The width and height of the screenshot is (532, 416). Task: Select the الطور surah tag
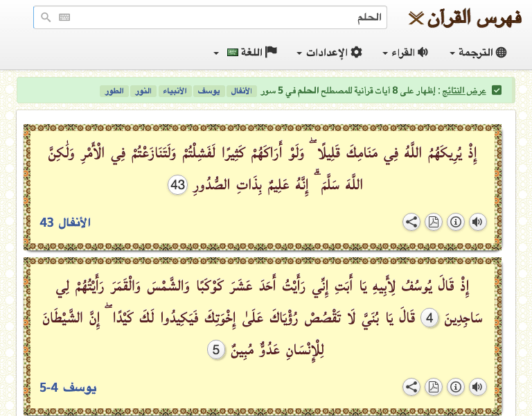coord(114,91)
